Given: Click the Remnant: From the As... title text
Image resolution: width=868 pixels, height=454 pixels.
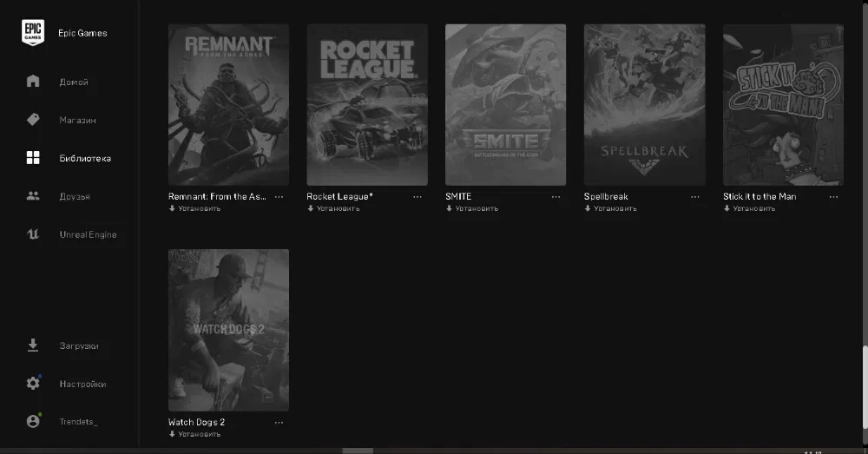Looking at the screenshot, I should pyautogui.click(x=217, y=196).
